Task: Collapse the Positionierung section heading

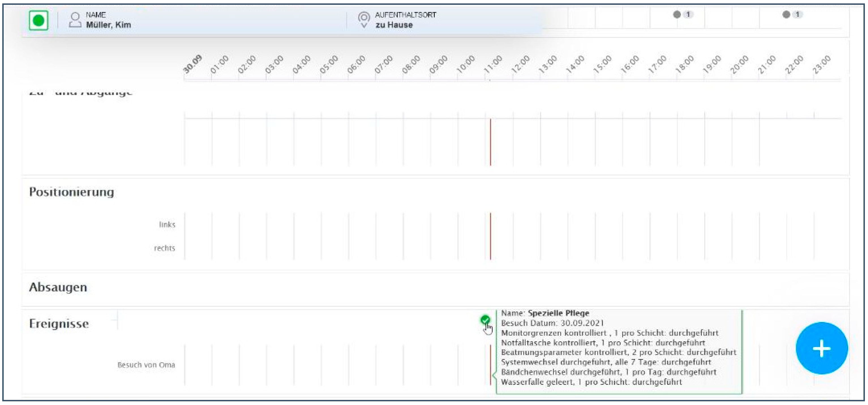Action: [71, 192]
